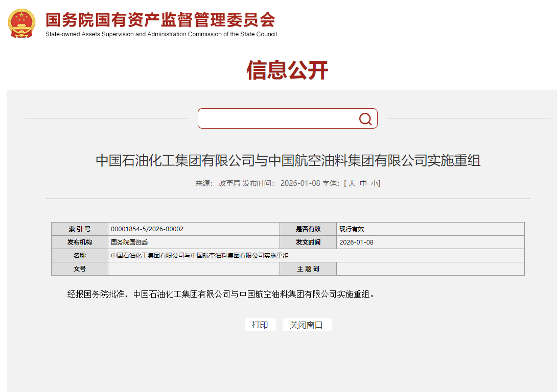
Task: Open the 国务院国有资产监督管理委员会 site title
Action: click(160, 20)
